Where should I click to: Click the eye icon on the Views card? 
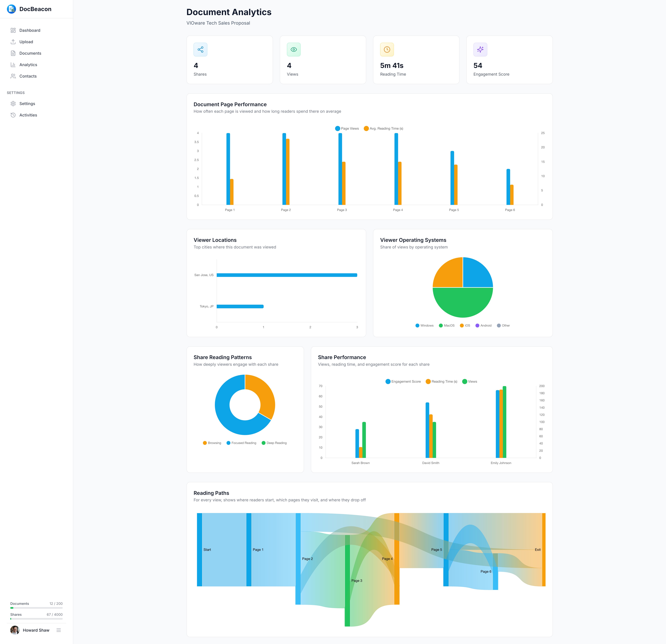point(294,49)
